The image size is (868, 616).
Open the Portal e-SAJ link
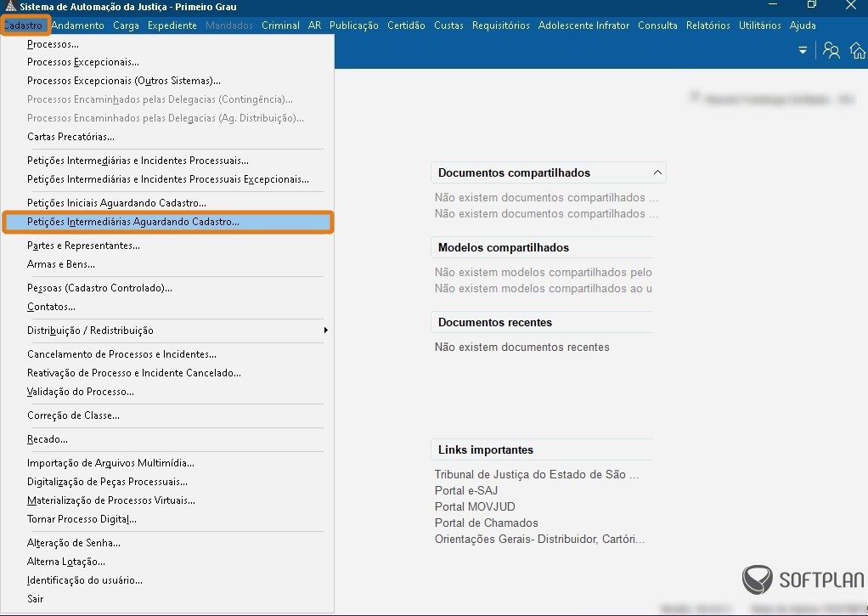point(466,491)
